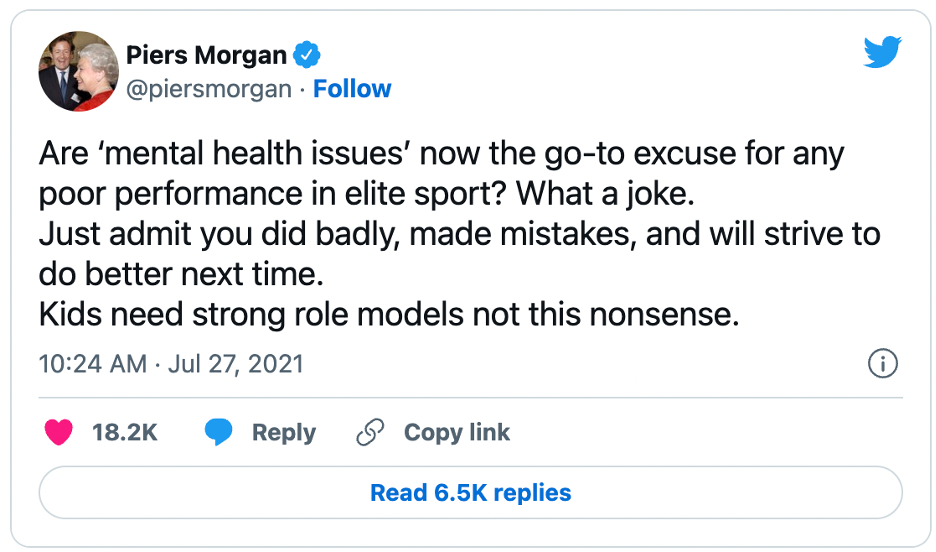Click the 'Kids need strong role models' line

(388, 315)
